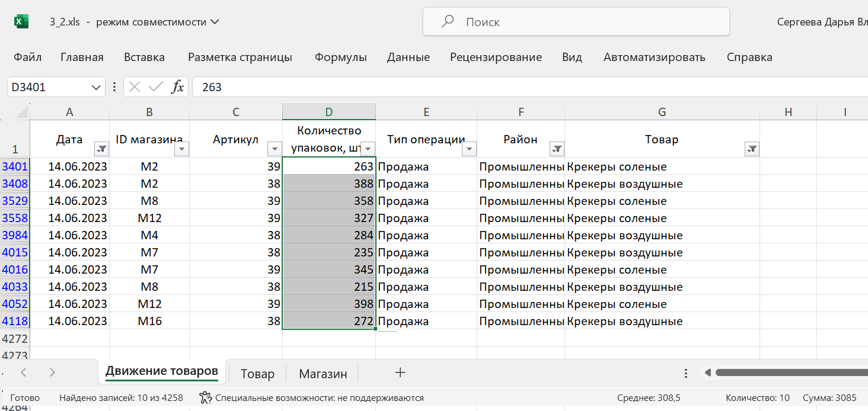The height and width of the screenshot is (411, 868).
Task: Add a new sheet with the plus button
Action: 400,373
